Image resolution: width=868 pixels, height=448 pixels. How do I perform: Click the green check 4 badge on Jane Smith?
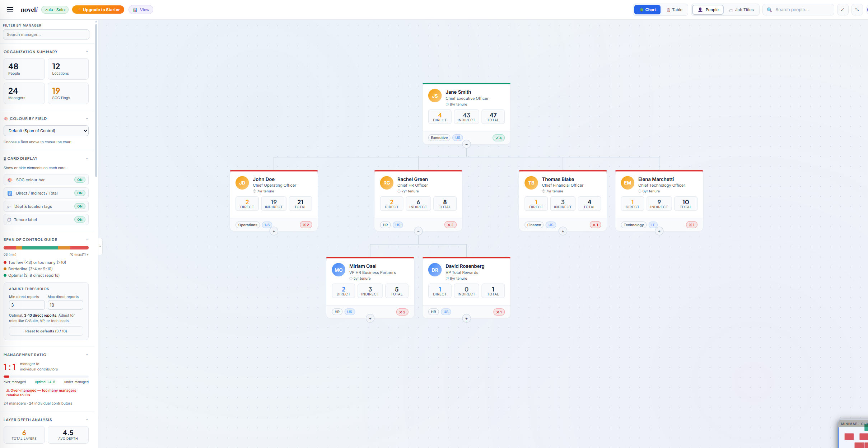(x=499, y=138)
